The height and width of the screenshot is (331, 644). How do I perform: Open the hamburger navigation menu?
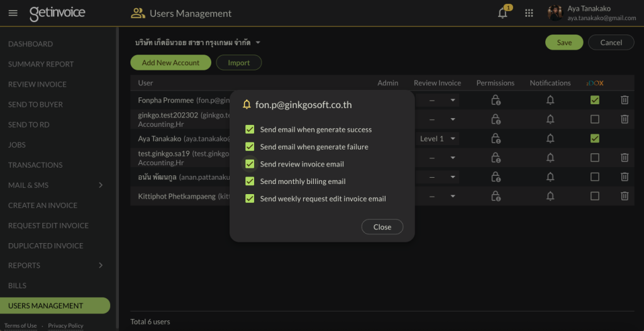[x=13, y=13]
